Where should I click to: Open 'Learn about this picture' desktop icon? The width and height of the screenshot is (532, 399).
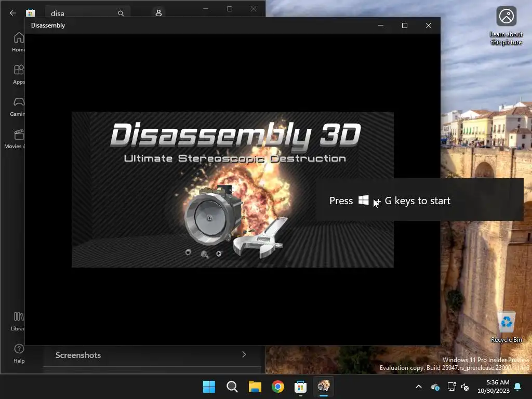point(506,26)
